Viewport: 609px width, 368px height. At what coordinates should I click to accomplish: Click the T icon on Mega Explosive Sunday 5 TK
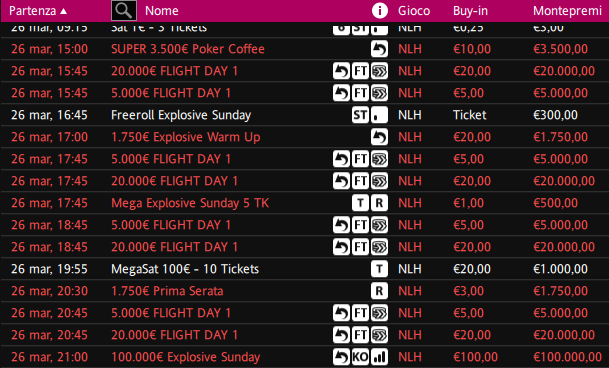point(360,203)
